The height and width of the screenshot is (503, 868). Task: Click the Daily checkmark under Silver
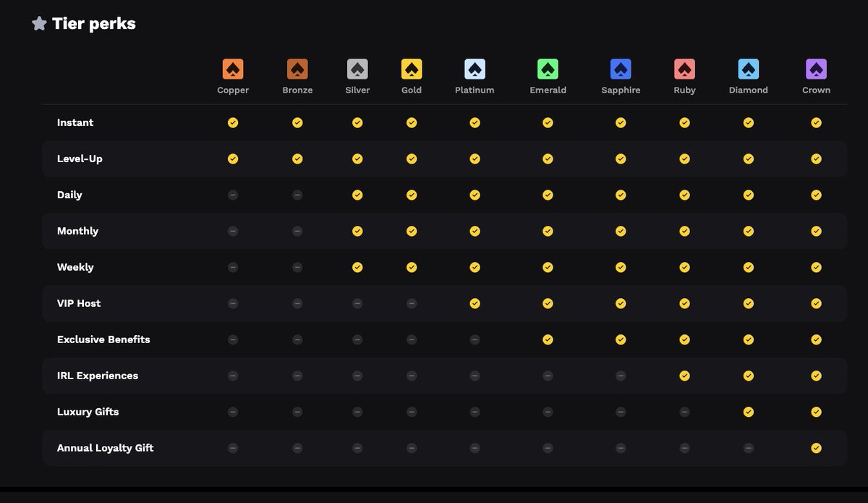pos(357,195)
